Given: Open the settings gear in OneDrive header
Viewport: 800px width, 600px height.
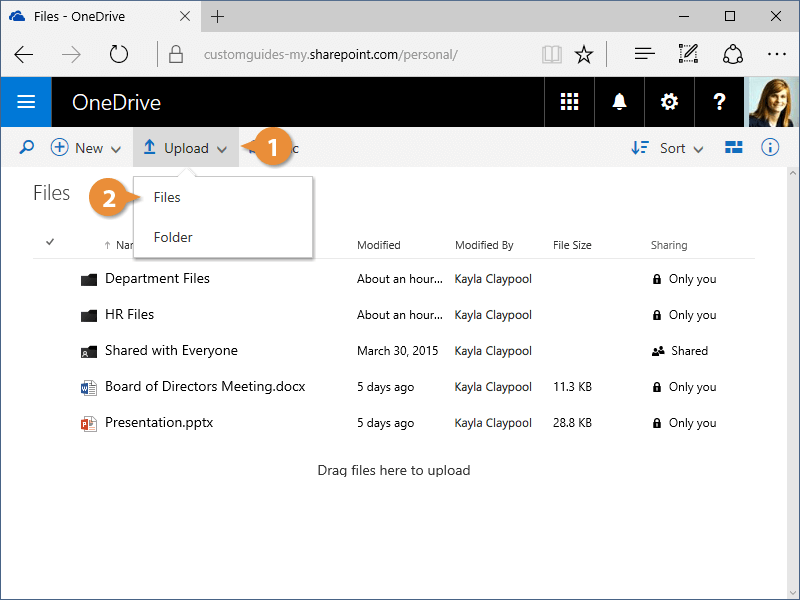Looking at the screenshot, I should (669, 102).
